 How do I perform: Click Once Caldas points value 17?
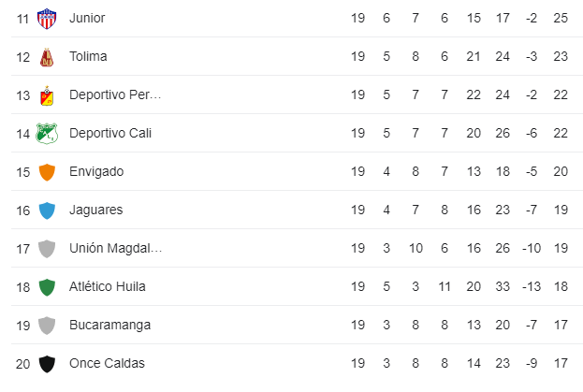click(561, 363)
